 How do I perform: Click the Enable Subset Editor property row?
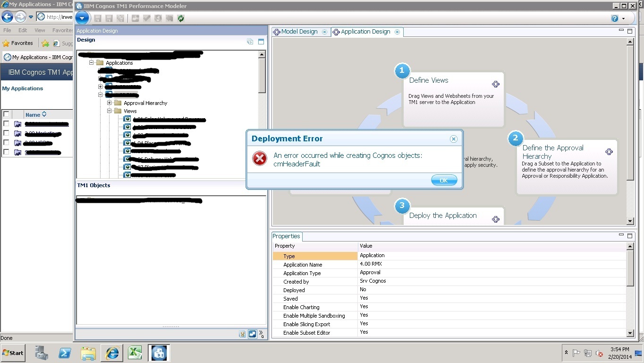449,332
